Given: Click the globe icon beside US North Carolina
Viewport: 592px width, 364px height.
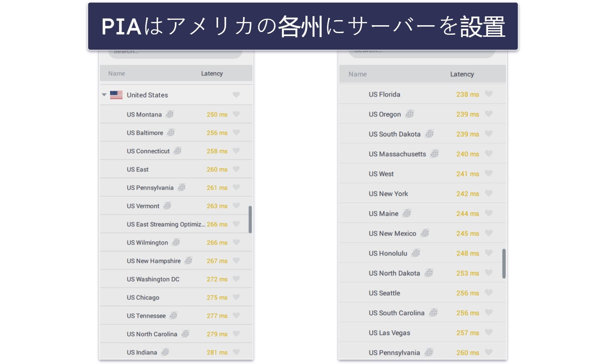Looking at the screenshot, I should click(x=185, y=334).
